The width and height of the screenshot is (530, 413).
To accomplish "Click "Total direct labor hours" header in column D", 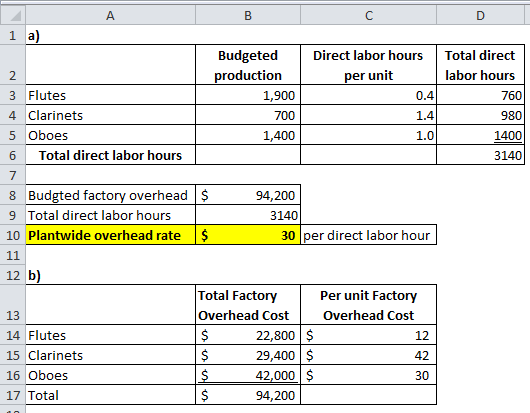I will click(480, 65).
